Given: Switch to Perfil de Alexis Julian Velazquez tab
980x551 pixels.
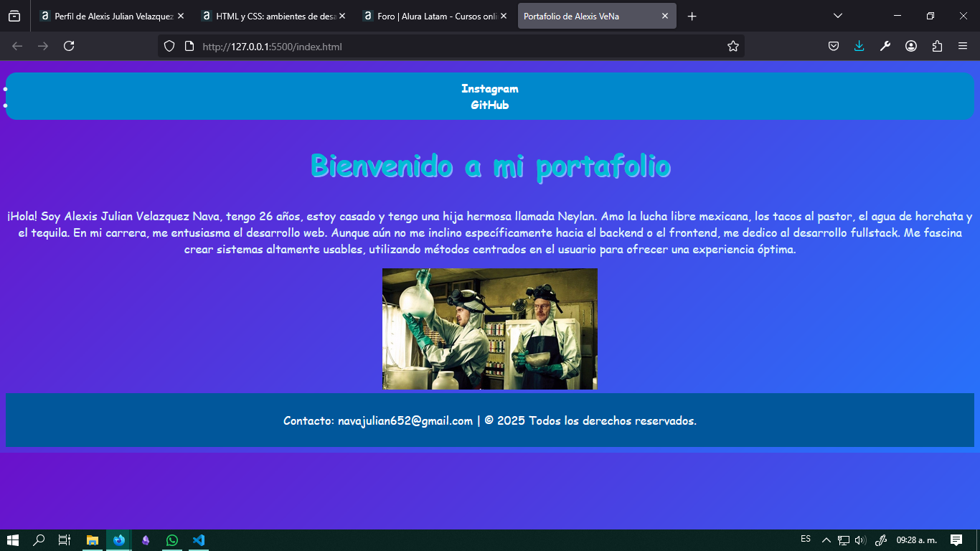Looking at the screenshot, I should [113, 16].
